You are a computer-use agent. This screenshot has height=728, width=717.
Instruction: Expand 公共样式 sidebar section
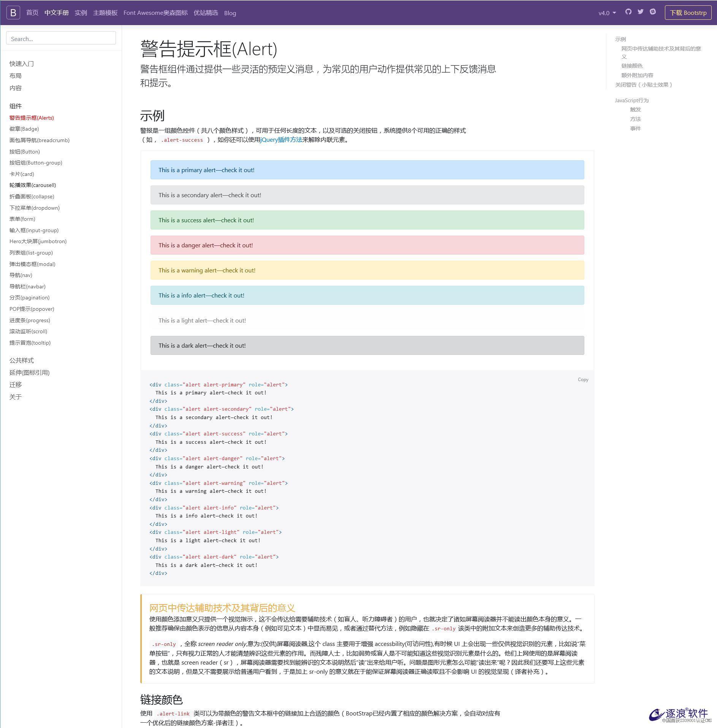(22, 361)
